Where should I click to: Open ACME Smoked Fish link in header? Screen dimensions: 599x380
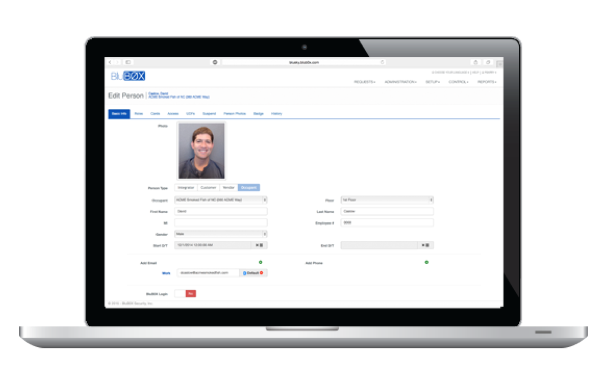[x=179, y=97]
